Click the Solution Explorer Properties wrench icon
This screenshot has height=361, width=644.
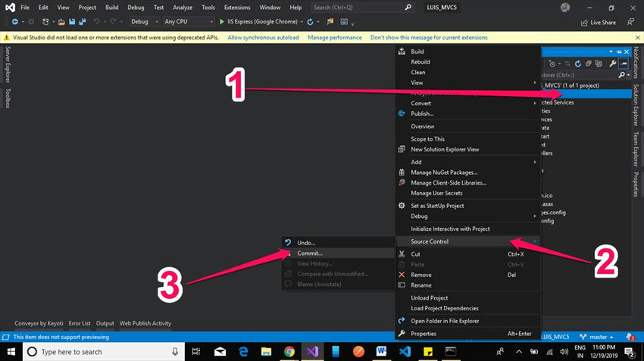pyautogui.click(x=612, y=64)
